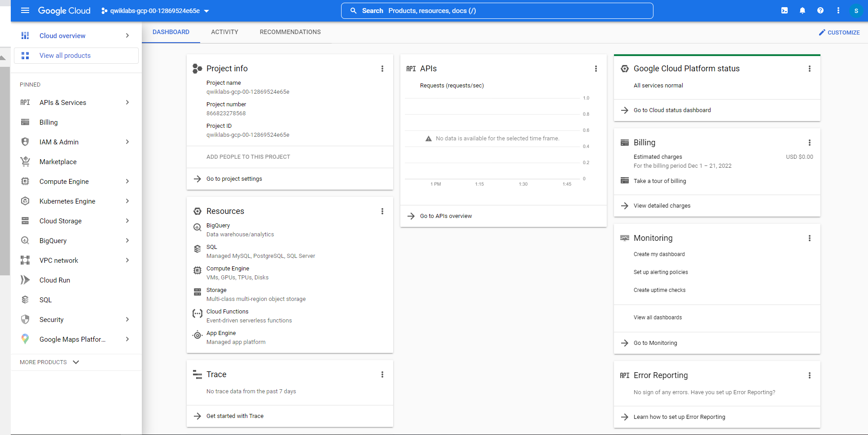Screen dimensions: 868x435
Task: Expand the Cloud Storage submenu arrow
Action: pos(127,221)
